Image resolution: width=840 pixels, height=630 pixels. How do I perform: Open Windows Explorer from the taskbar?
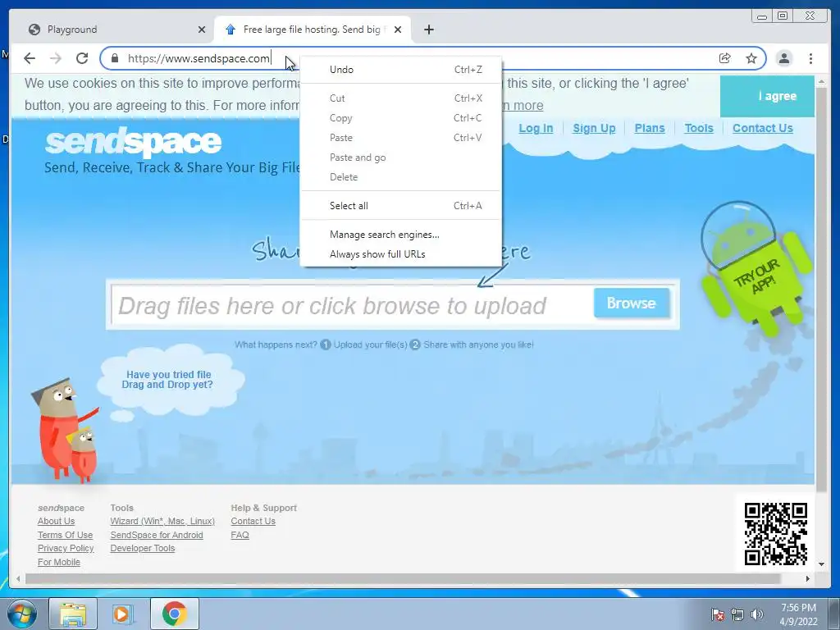pyautogui.click(x=73, y=614)
